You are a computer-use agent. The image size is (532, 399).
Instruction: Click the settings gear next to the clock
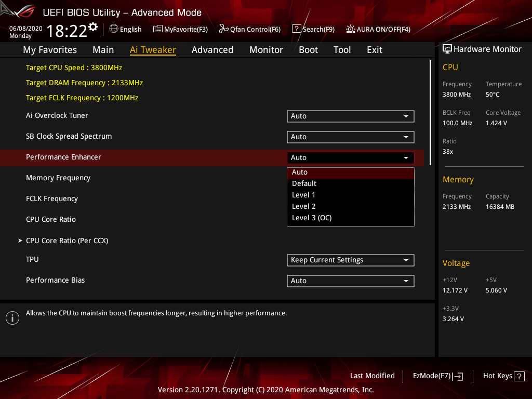93,27
